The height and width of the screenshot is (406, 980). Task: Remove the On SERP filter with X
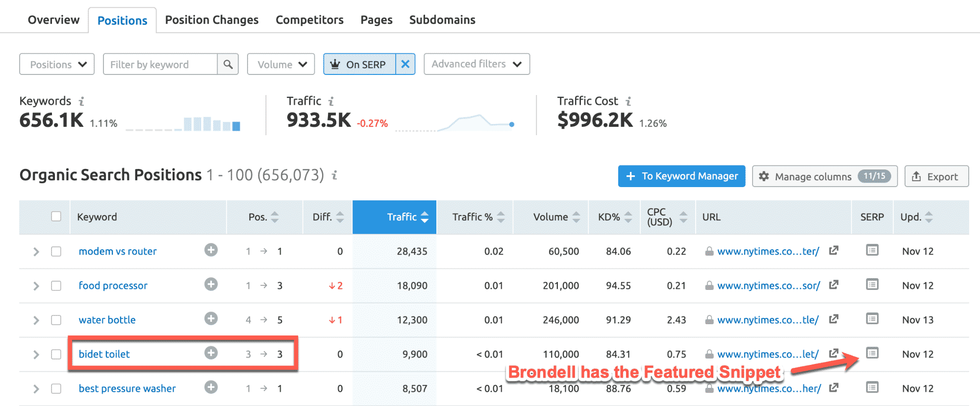(405, 64)
